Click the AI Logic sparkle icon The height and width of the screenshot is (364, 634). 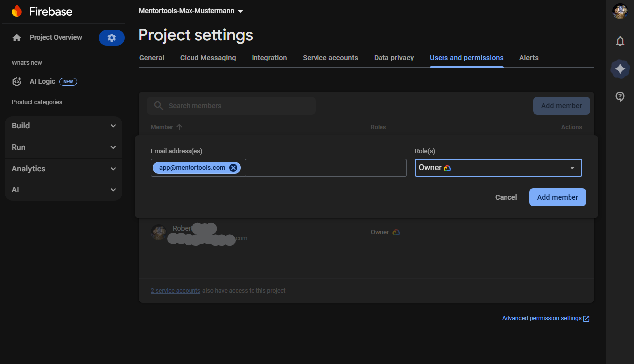tap(17, 82)
